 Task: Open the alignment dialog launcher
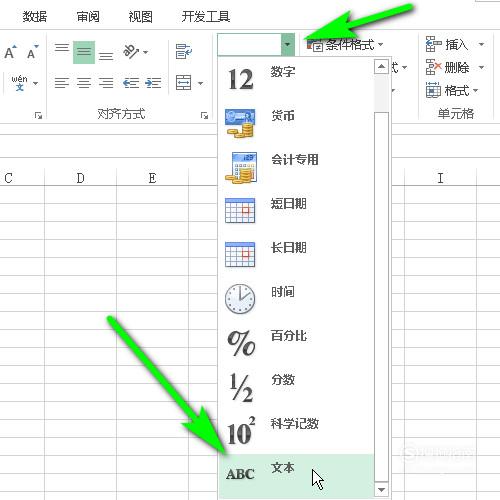(x=204, y=115)
